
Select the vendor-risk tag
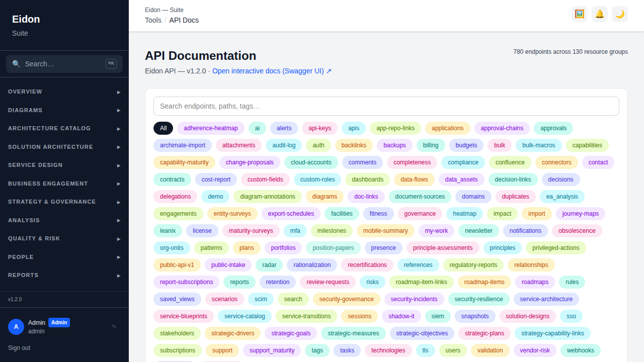click(535, 350)
